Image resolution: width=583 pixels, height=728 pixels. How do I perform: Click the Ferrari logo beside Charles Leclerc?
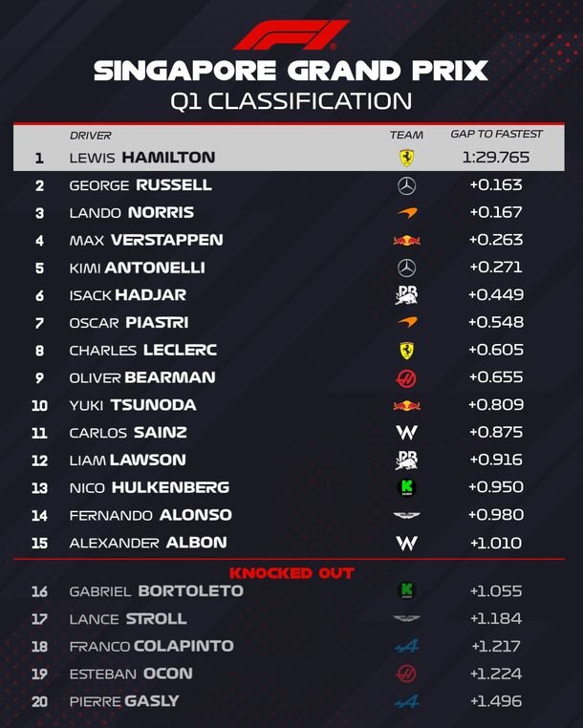click(x=406, y=351)
